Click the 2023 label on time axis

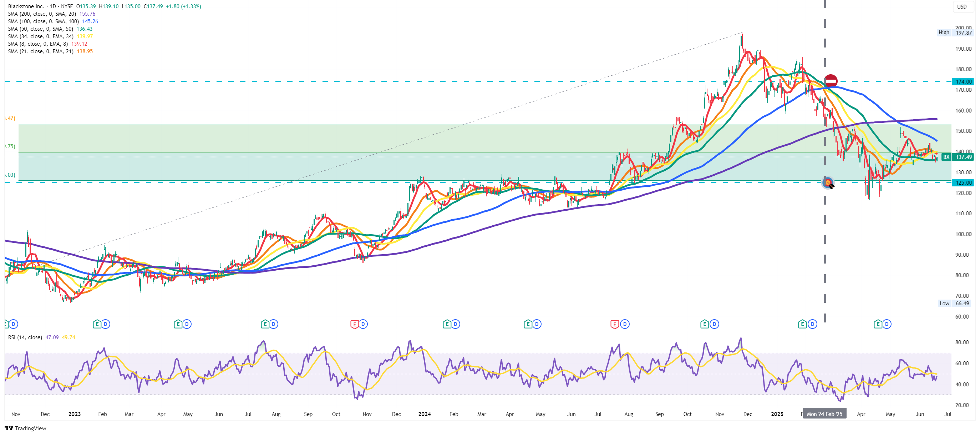point(74,414)
